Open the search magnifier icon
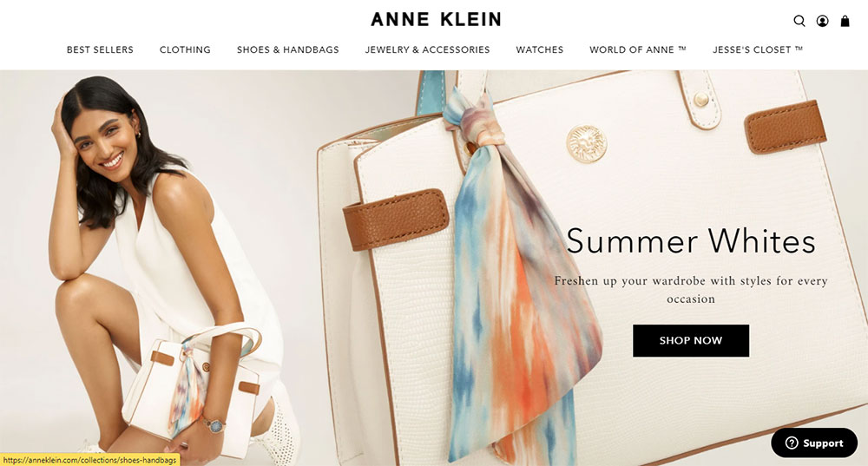The height and width of the screenshot is (466, 868). pyautogui.click(x=799, y=21)
